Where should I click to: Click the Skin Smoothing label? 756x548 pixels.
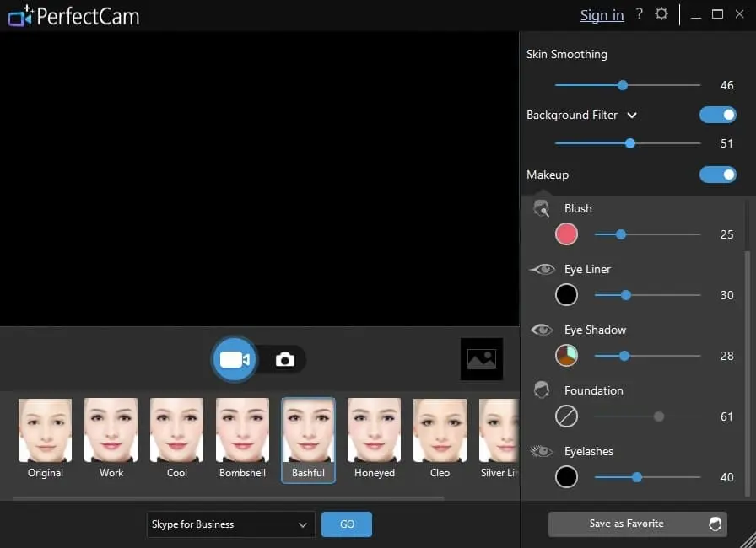(x=566, y=55)
